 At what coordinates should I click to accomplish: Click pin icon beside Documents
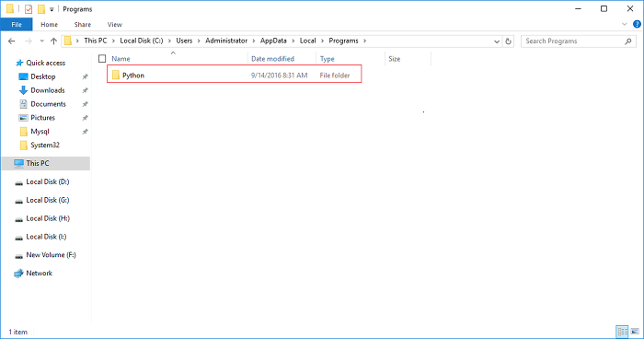point(85,104)
